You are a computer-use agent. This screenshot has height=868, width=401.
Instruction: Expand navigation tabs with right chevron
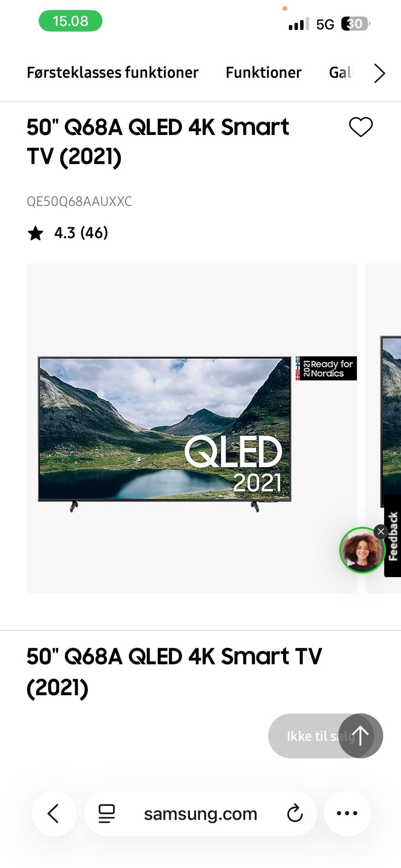(x=379, y=73)
